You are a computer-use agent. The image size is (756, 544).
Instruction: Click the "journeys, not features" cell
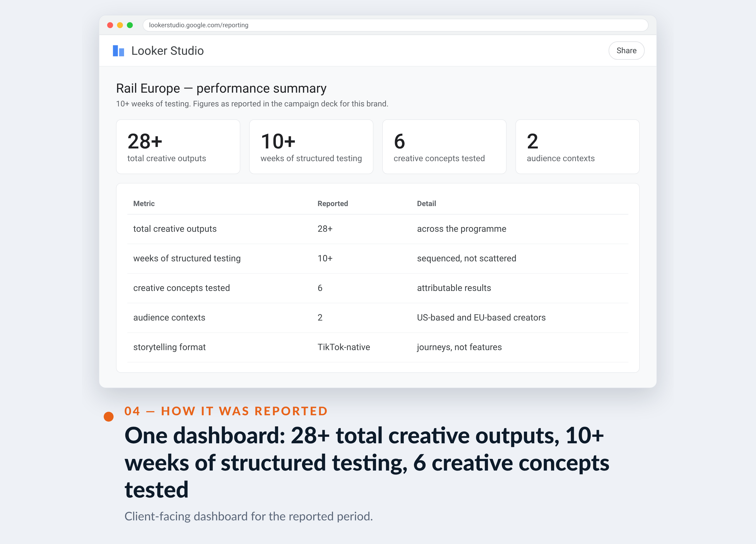click(459, 347)
